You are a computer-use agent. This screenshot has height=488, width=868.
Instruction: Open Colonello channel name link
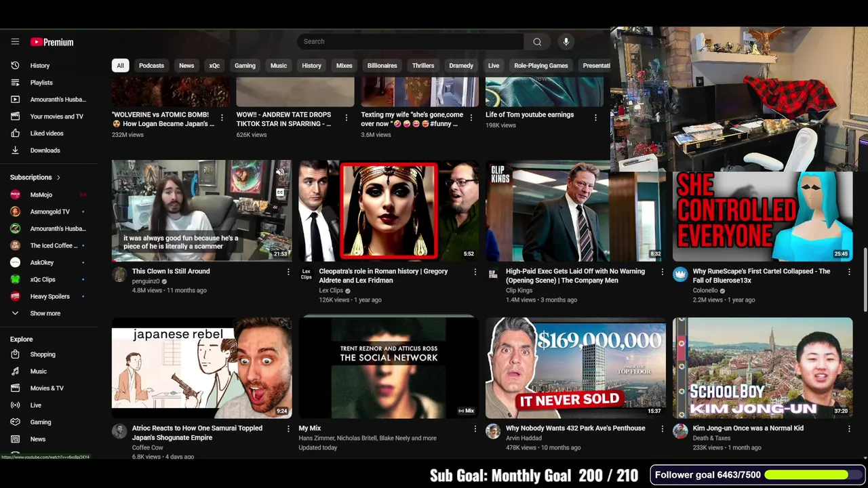click(x=705, y=290)
